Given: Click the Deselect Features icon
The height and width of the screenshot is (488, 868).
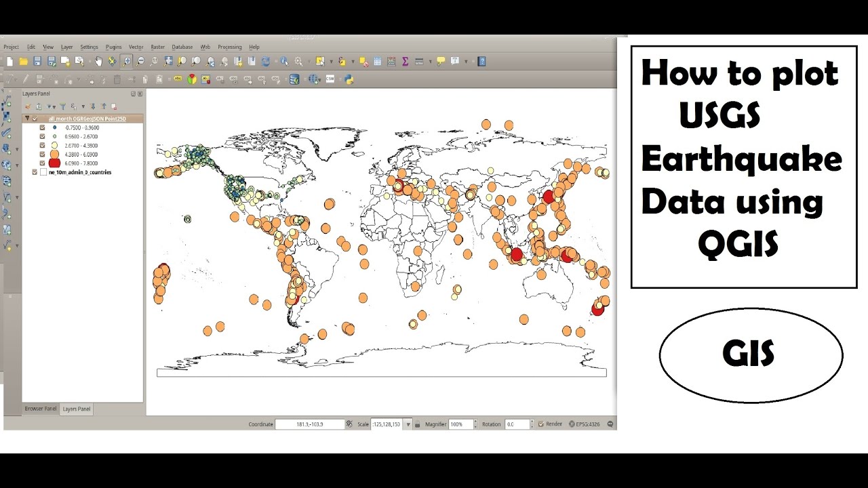Looking at the screenshot, I should (363, 61).
